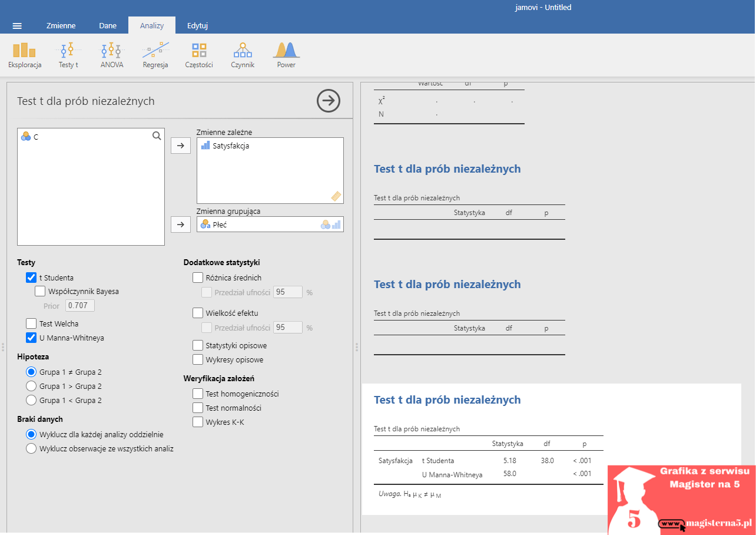Image resolution: width=756 pixels, height=535 pixels.
Task: Open the Power module icon
Action: click(x=286, y=55)
